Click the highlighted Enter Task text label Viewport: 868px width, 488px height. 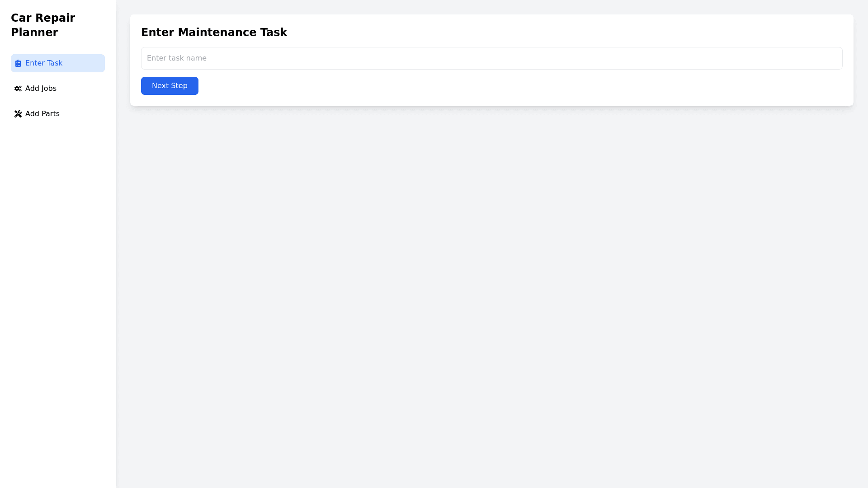[44, 63]
